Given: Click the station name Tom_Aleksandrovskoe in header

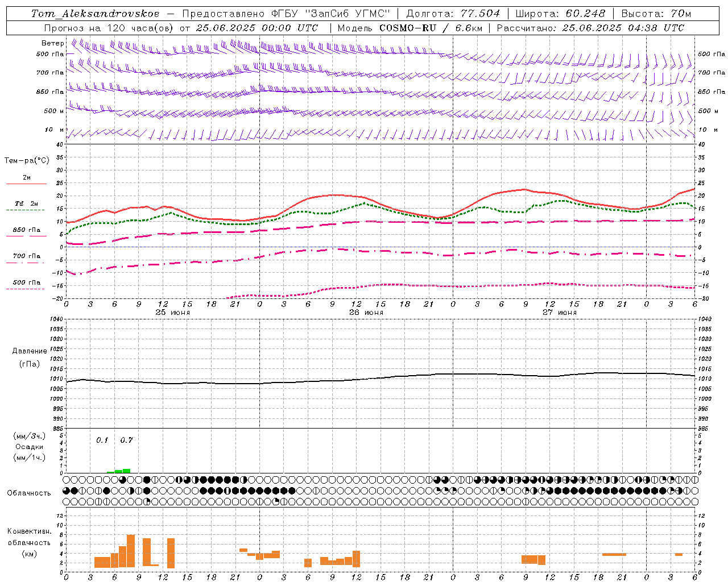Looking at the screenshot, I should [95, 14].
